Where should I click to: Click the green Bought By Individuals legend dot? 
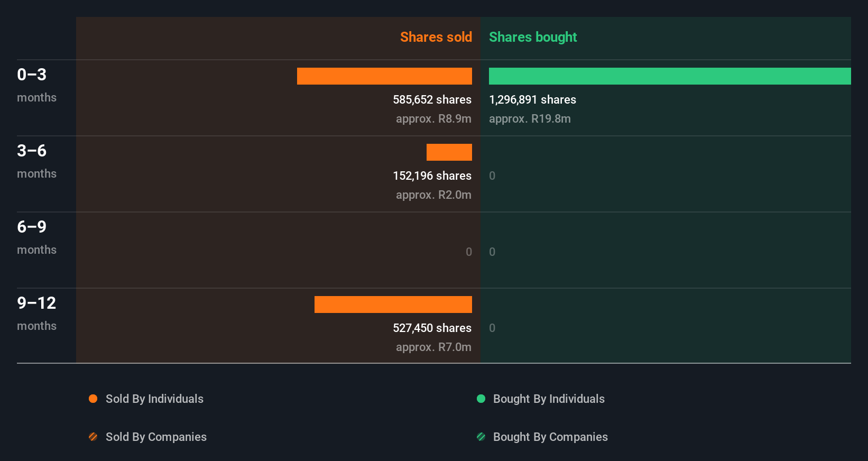[481, 399]
